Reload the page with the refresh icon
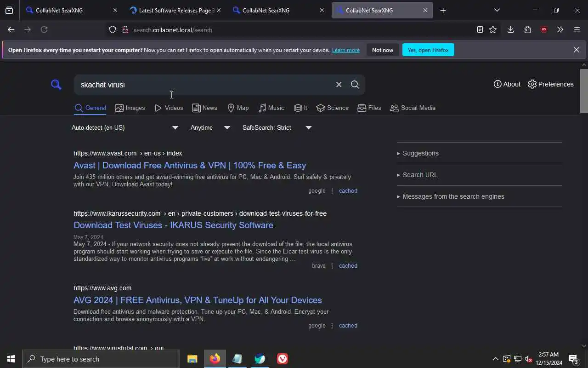588x368 pixels. pyautogui.click(x=44, y=29)
